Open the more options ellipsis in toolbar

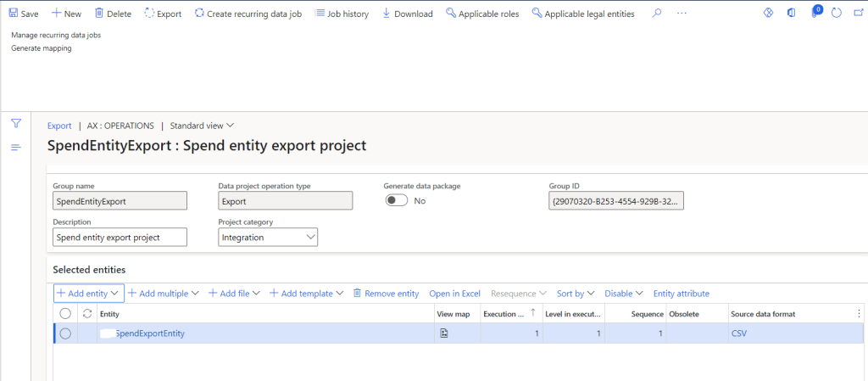click(682, 14)
